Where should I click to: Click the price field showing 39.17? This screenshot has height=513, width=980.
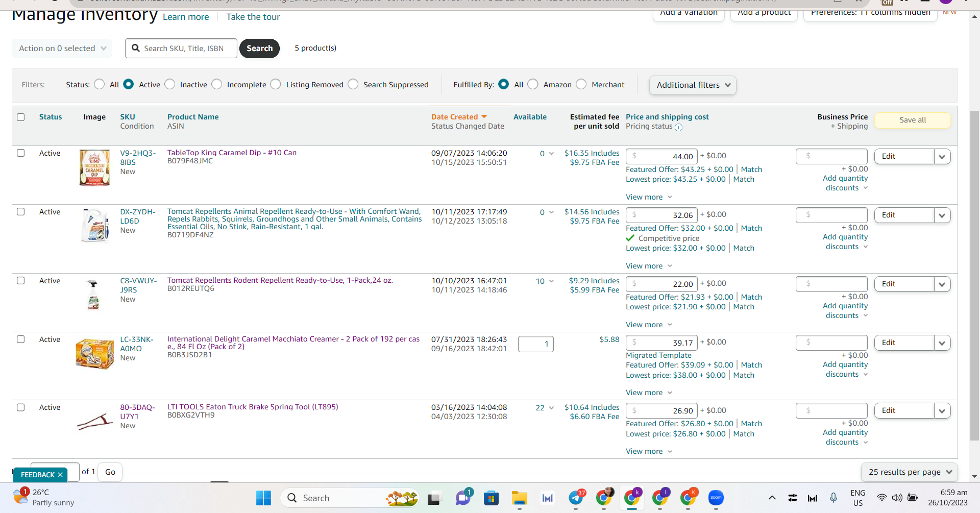click(662, 343)
